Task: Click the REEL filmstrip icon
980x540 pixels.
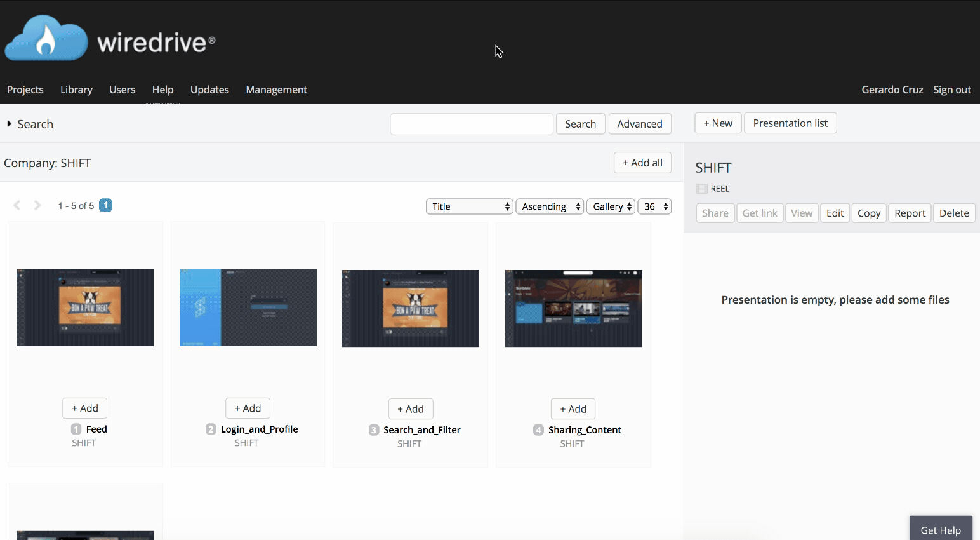Action: pos(701,188)
